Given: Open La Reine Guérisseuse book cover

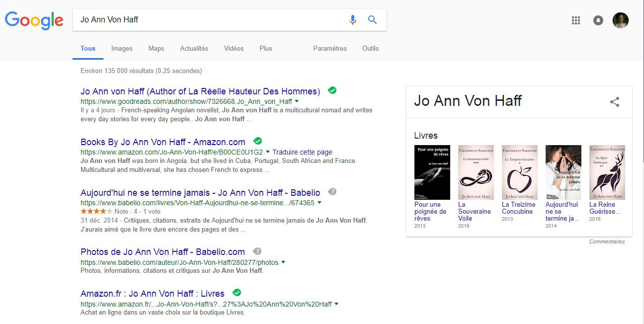Looking at the screenshot, I should tap(607, 172).
